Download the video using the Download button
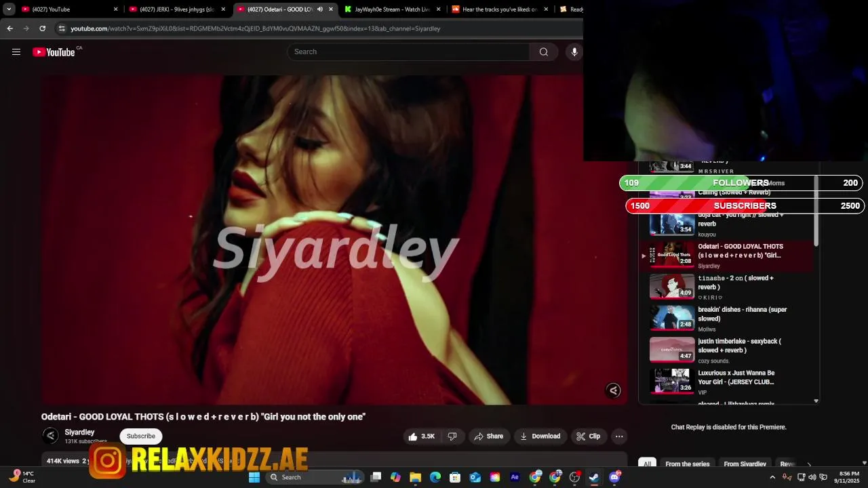The image size is (868, 488). 540,436
